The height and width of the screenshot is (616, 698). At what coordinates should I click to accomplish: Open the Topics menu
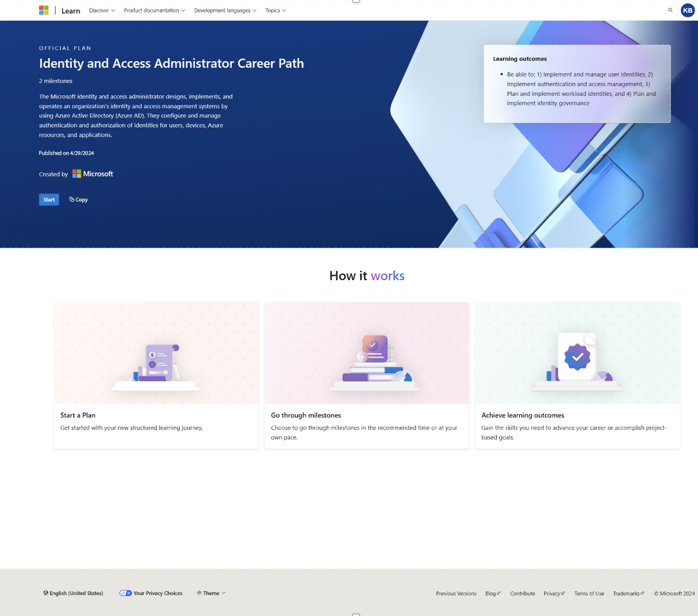click(275, 10)
